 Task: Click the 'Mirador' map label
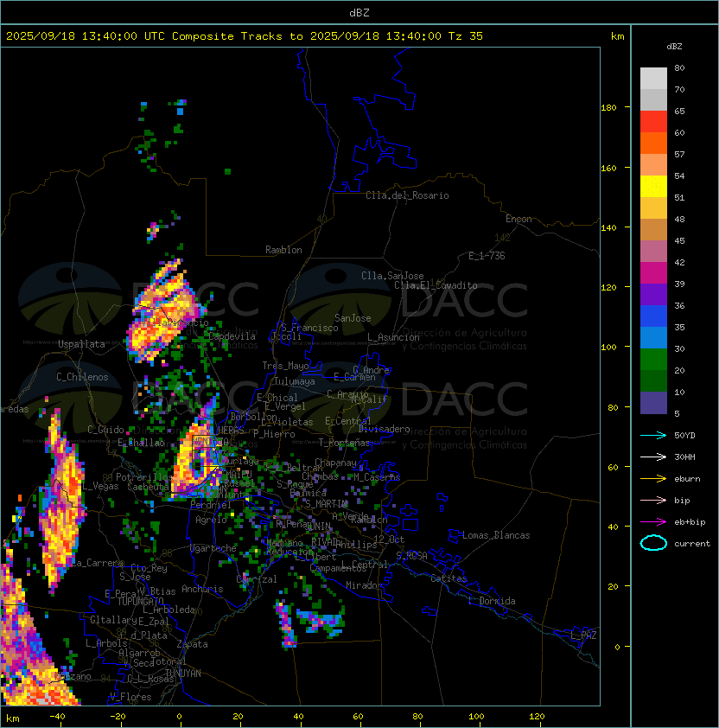tap(364, 585)
